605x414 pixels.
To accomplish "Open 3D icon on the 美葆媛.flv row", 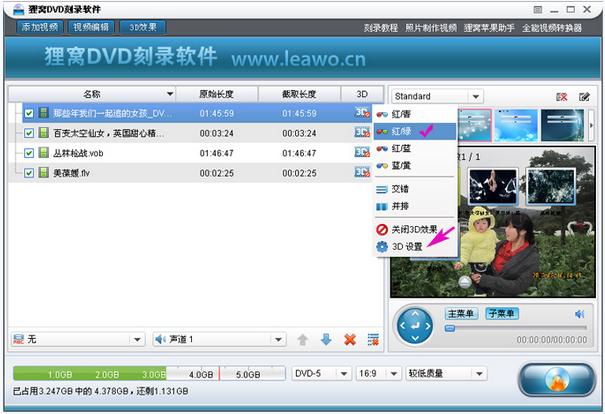I will click(362, 172).
